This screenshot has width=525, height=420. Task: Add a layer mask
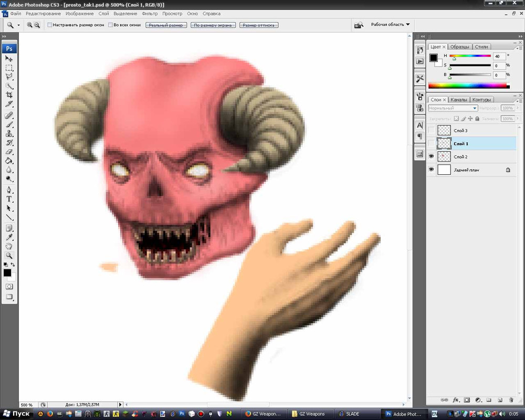click(467, 400)
